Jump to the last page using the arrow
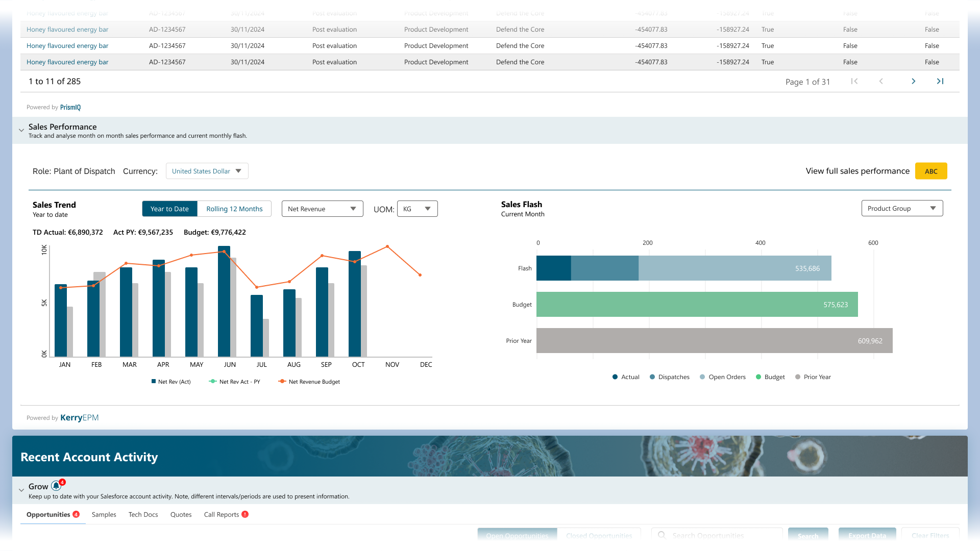The width and height of the screenshot is (980, 551). coord(941,81)
